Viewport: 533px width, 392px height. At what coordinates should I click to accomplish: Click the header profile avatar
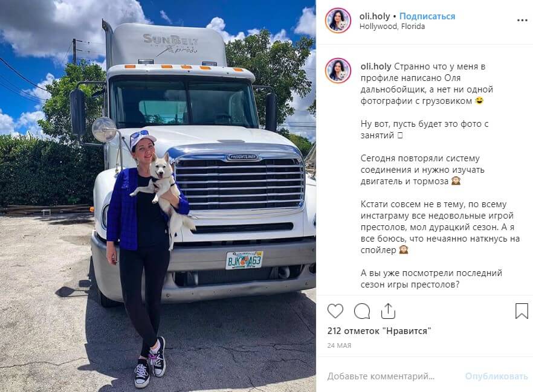point(338,21)
